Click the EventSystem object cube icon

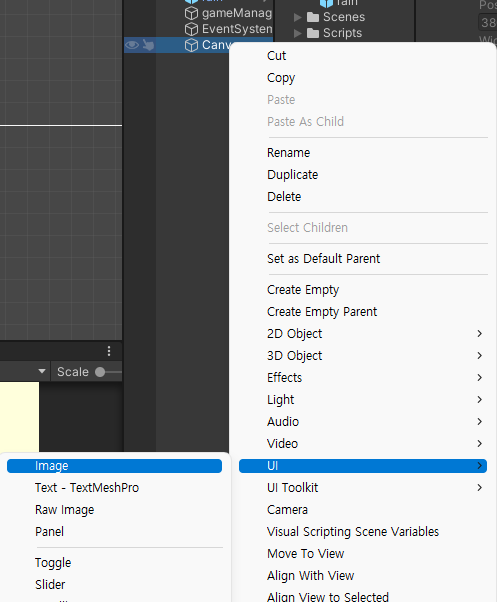pos(191,29)
